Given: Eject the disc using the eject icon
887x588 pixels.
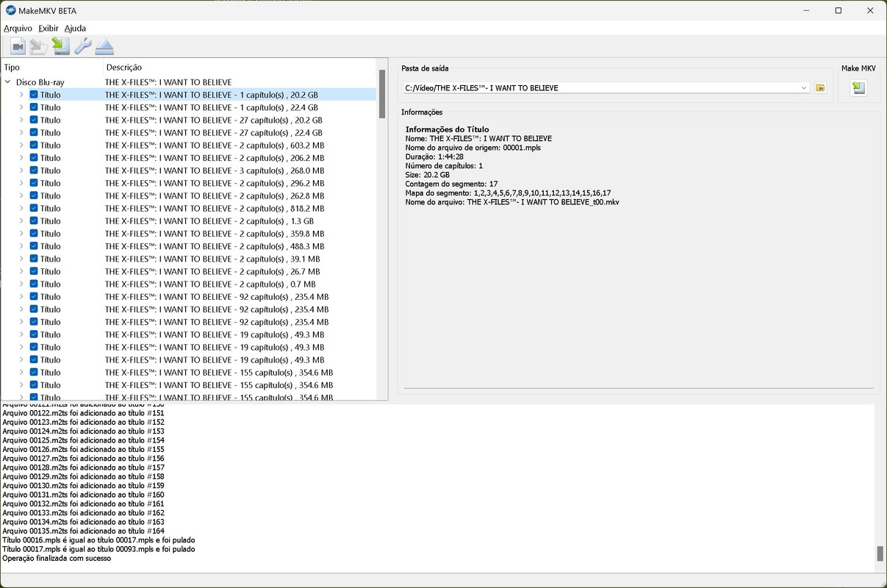Looking at the screenshot, I should tap(104, 46).
